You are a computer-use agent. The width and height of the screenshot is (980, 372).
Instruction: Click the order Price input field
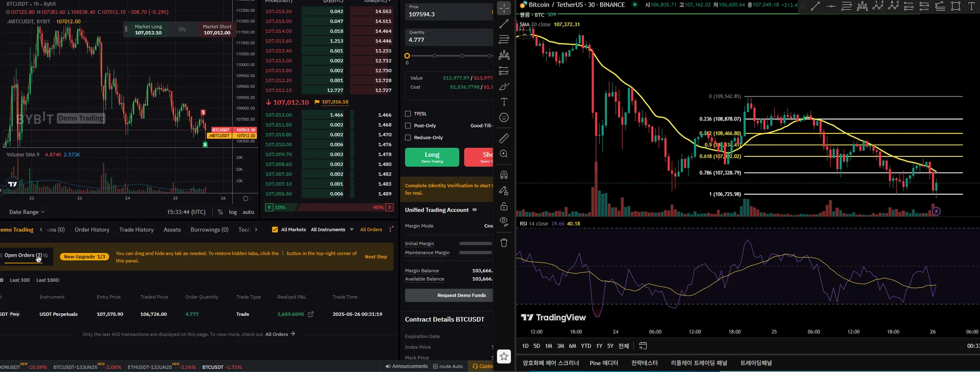tap(449, 11)
